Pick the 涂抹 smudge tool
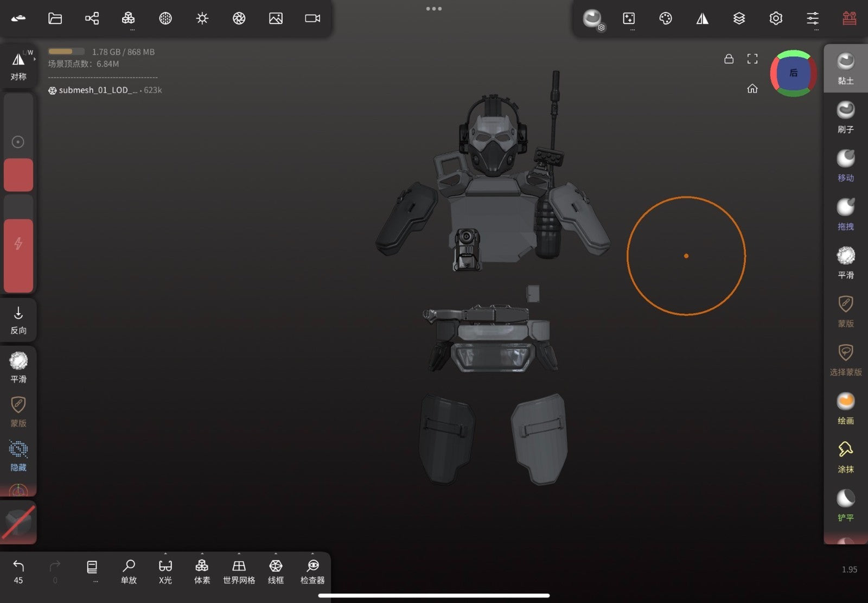Image resolution: width=868 pixels, height=603 pixels. coord(845,457)
